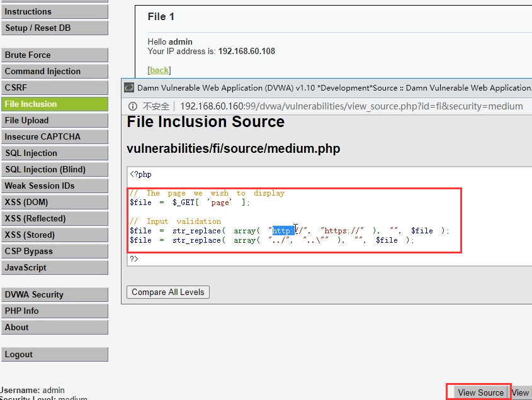
Task: Select Weak Session IDs in sidebar
Action: click(54, 186)
